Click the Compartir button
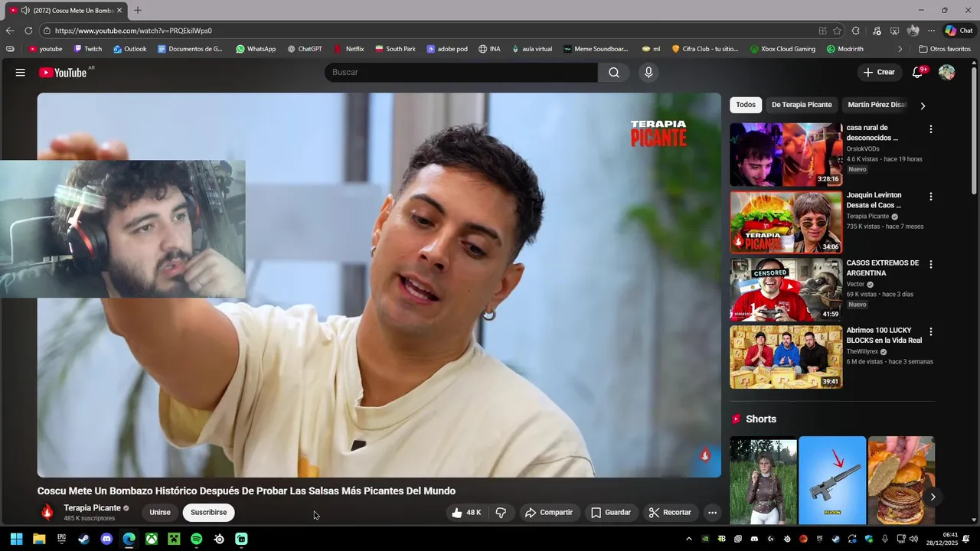Viewport: 980px width, 551px height. click(549, 513)
